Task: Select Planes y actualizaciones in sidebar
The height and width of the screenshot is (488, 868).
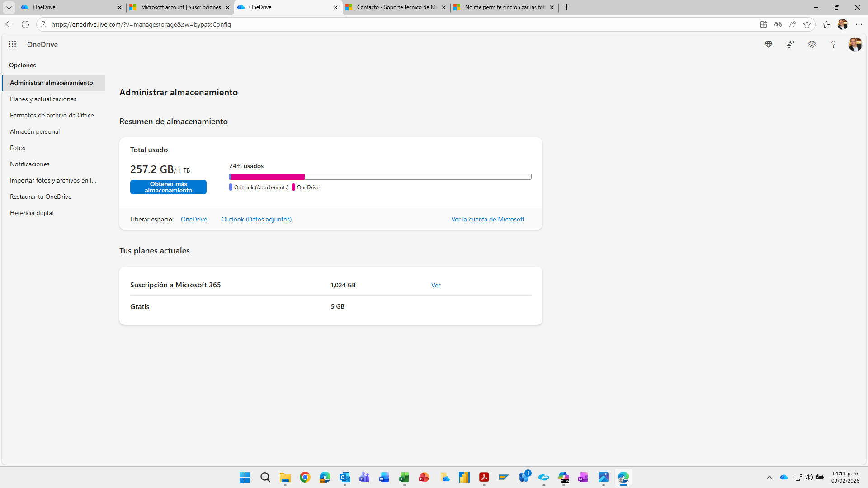Action: [43, 99]
